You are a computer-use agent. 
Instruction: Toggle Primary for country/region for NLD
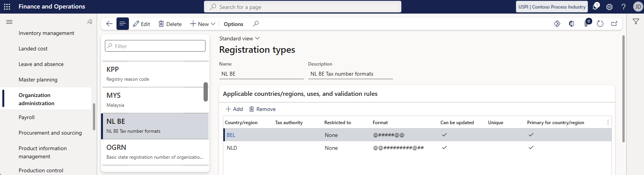pos(531,147)
